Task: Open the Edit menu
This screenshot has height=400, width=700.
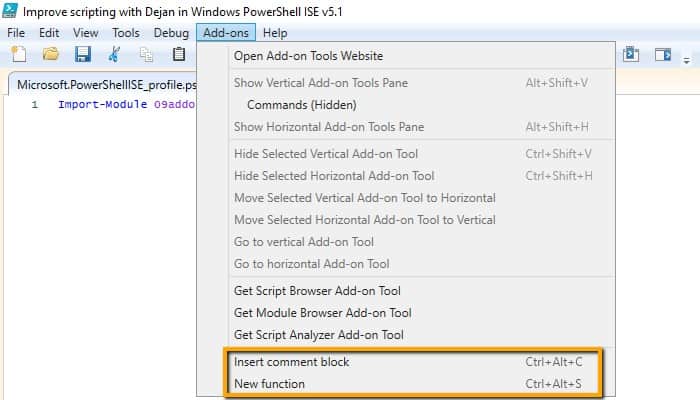Action: pyautogui.click(x=49, y=33)
